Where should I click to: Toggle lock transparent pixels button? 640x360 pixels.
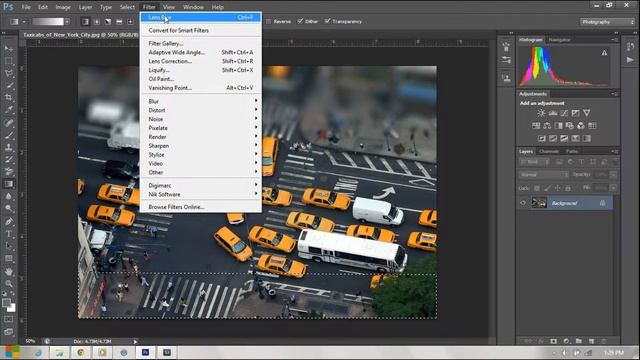pyautogui.click(x=537, y=188)
